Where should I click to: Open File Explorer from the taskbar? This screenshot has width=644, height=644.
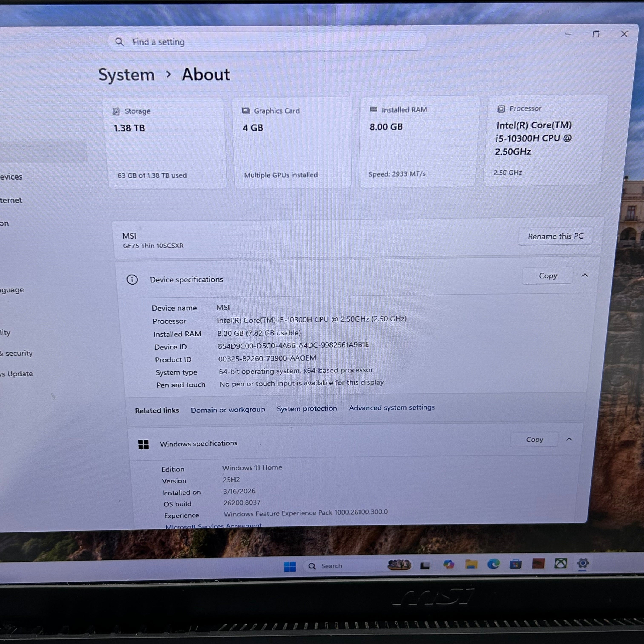(471, 564)
